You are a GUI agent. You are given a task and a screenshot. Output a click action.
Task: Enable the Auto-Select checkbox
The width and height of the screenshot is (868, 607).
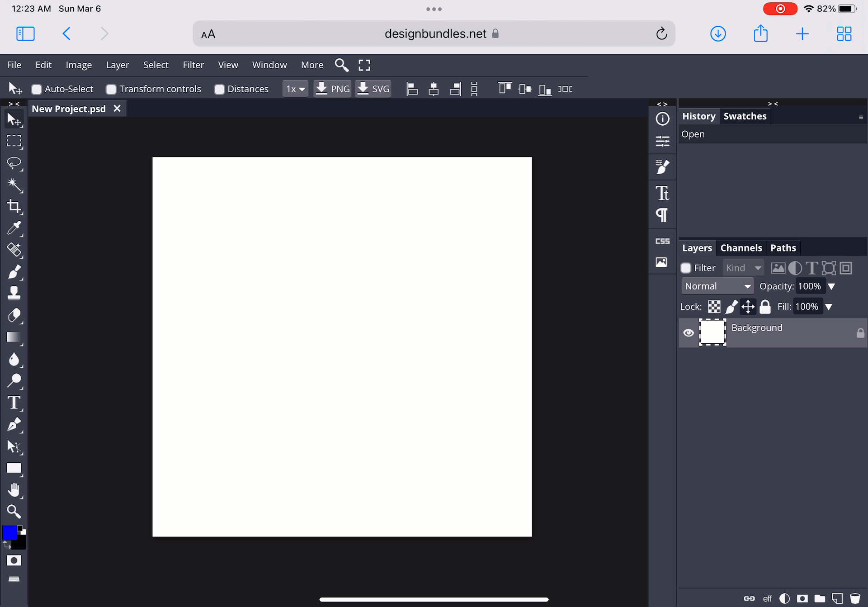(37, 89)
